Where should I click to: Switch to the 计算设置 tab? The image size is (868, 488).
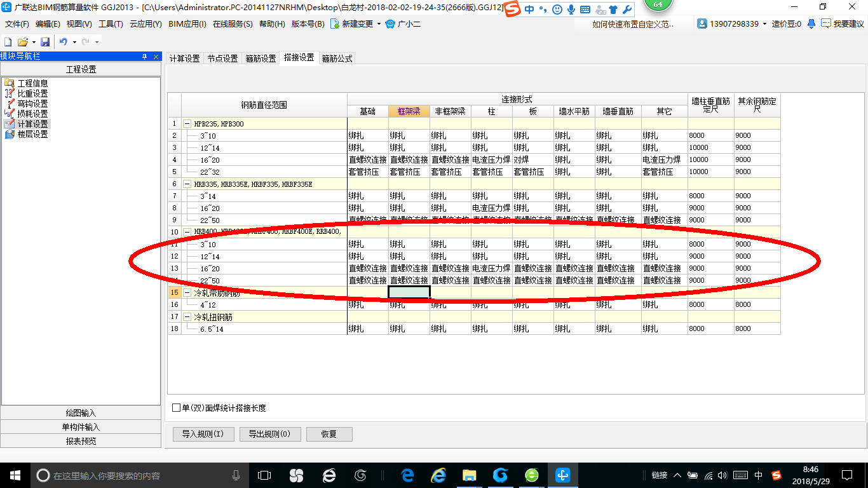184,58
